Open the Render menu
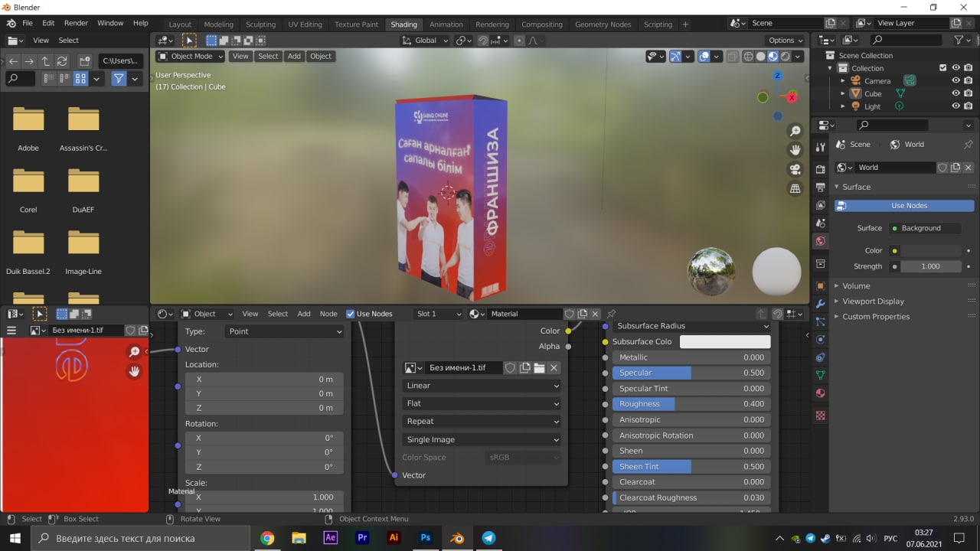The image size is (980, 551). (76, 24)
